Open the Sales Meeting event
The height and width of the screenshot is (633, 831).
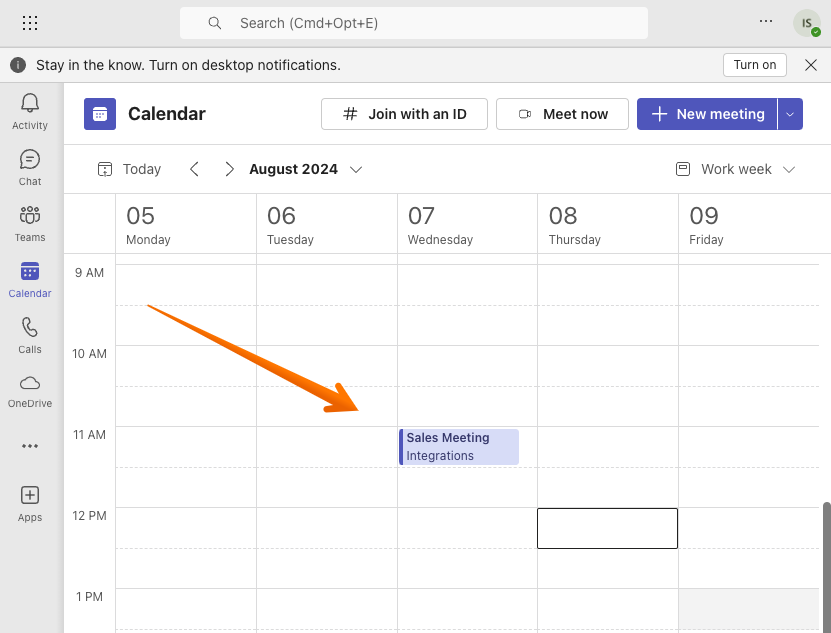coord(459,446)
